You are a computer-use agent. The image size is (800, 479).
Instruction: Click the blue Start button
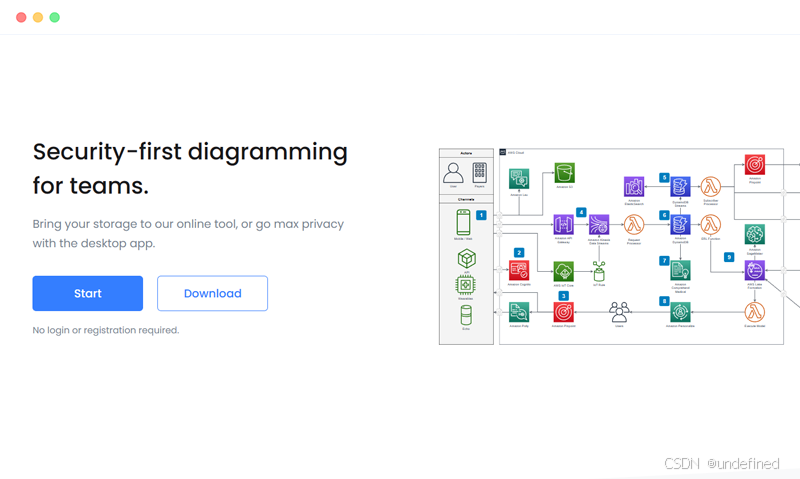click(88, 293)
